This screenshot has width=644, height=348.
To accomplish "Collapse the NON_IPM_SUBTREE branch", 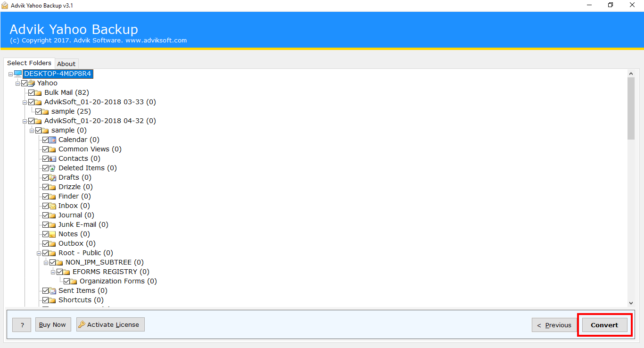I will point(46,262).
